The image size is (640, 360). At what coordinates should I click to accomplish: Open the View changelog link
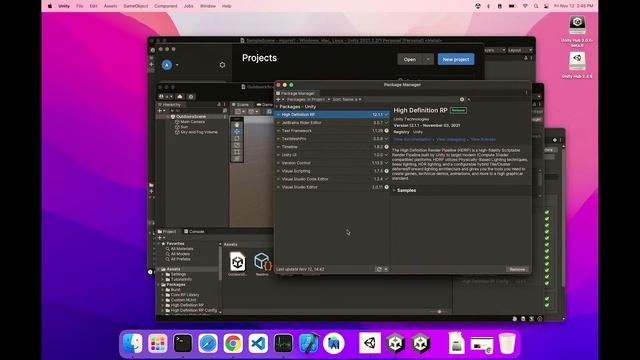[451, 140]
